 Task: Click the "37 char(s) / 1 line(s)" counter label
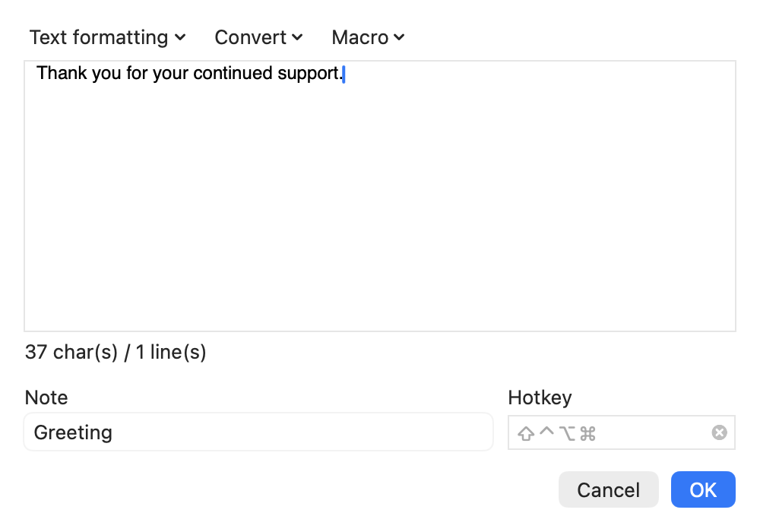pos(116,352)
